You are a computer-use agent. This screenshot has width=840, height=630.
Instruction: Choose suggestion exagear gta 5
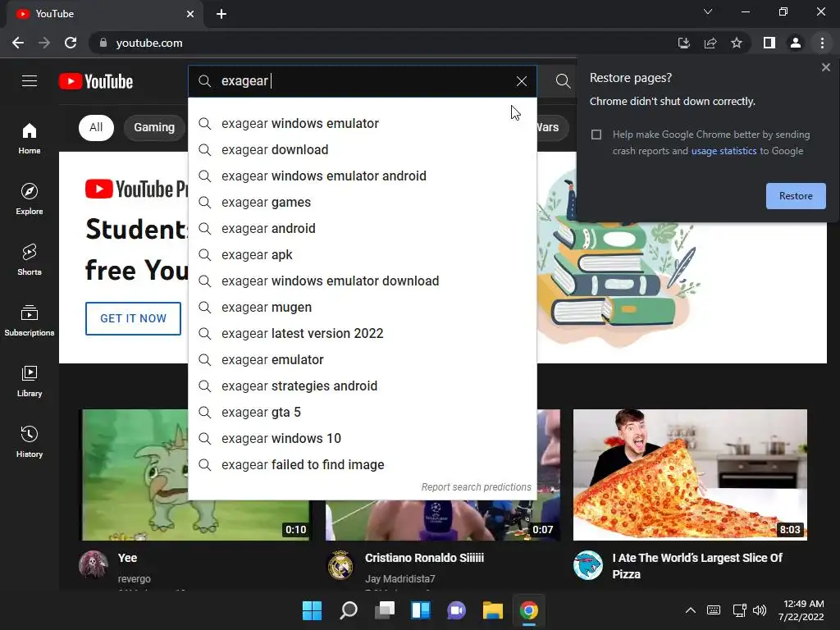click(362, 412)
